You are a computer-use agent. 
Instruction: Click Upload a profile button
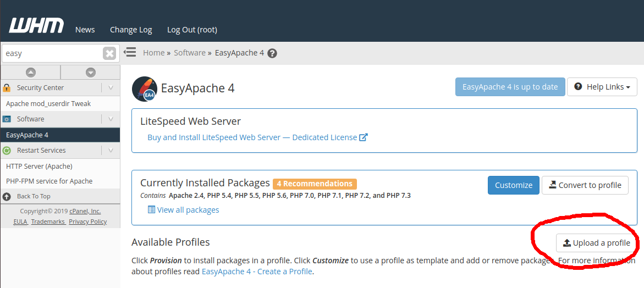click(597, 243)
